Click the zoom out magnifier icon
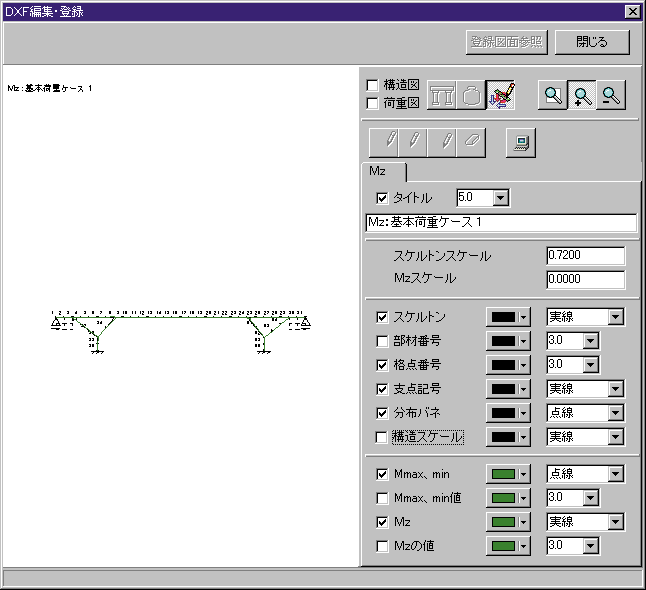Image resolution: width=646 pixels, height=590 pixels. point(610,95)
